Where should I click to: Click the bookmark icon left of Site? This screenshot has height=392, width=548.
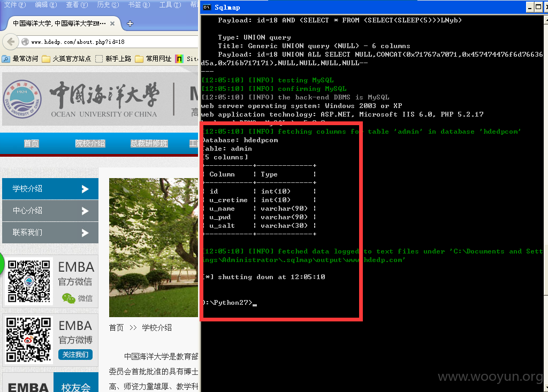click(x=179, y=59)
